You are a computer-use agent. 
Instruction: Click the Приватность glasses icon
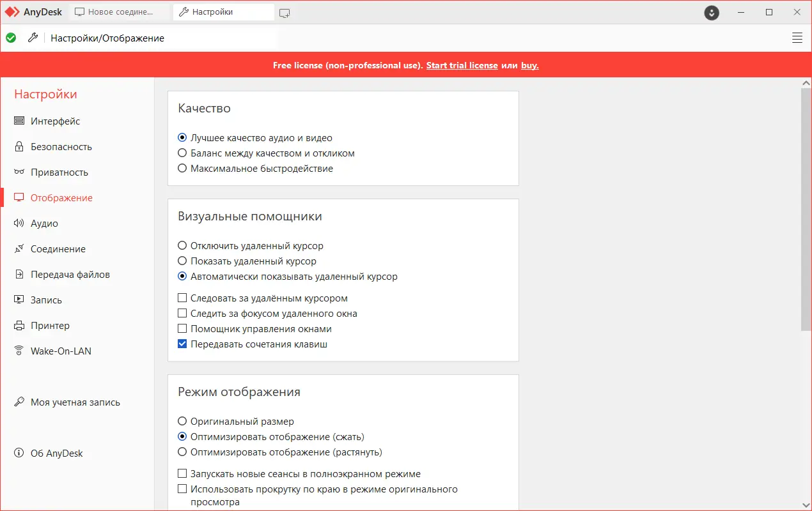click(19, 172)
